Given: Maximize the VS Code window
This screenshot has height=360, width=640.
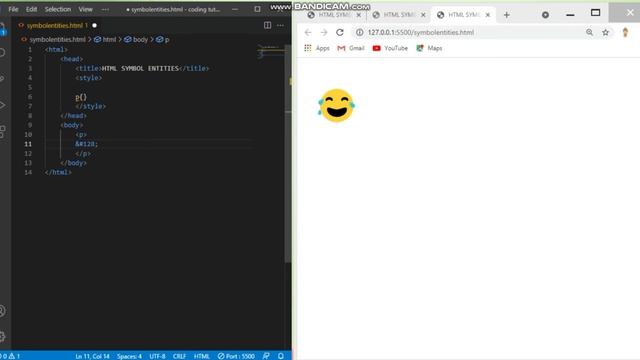Looking at the screenshot, I should [257, 9].
